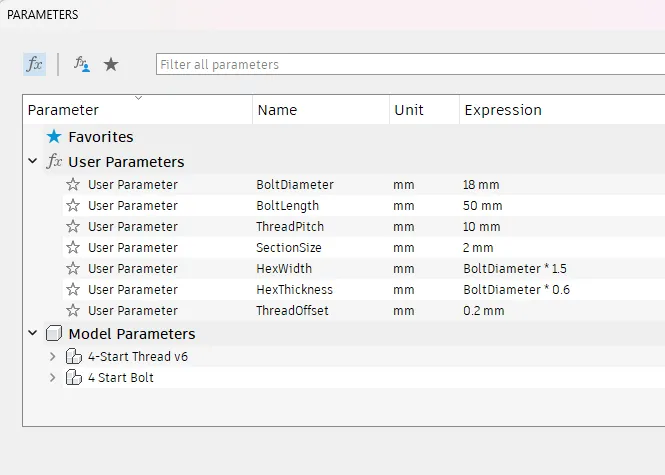
Task: Collapse the User Parameters group
Action: pos(33,162)
